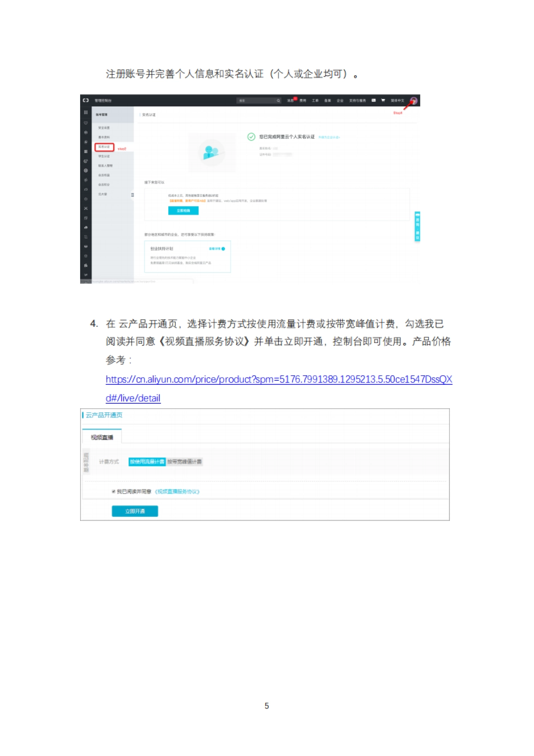The height and width of the screenshot is (756, 534).
Task: Click the 立即开通 button
Action: [x=135, y=511]
